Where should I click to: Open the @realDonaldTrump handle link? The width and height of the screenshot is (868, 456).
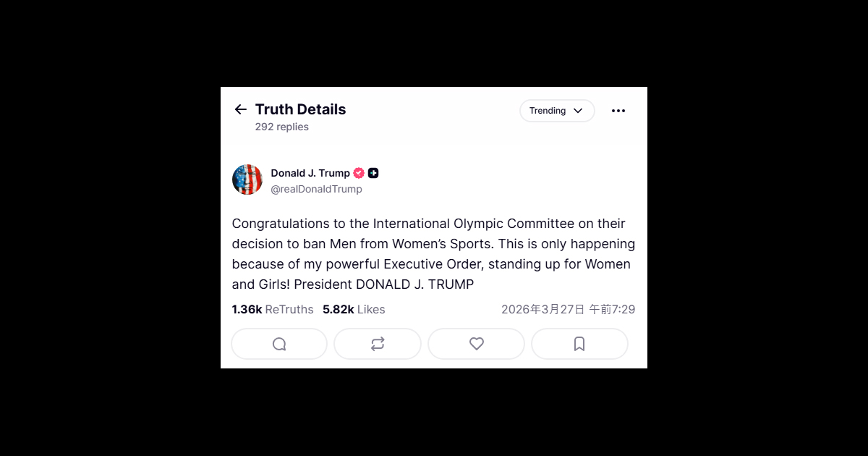point(316,189)
